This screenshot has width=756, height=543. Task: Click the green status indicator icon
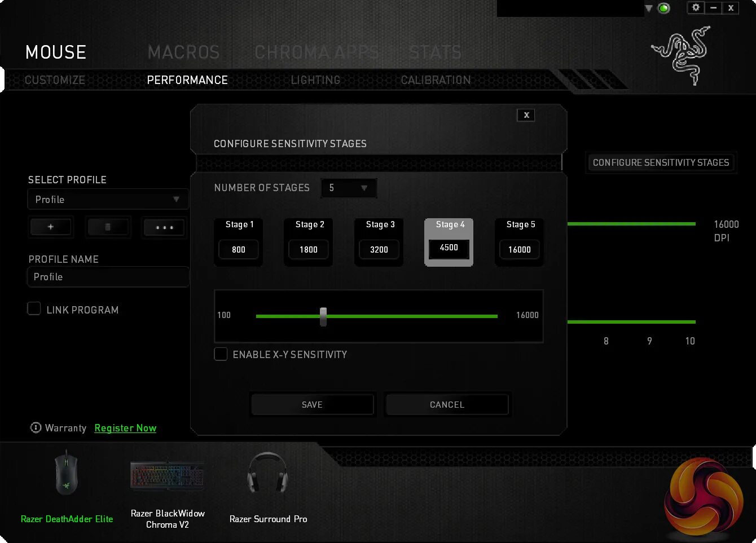(664, 8)
